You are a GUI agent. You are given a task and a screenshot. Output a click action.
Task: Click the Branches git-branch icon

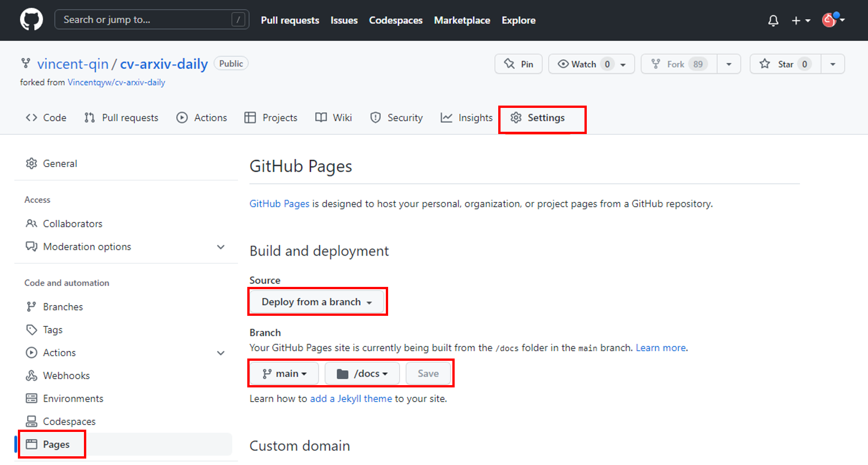point(31,307)
